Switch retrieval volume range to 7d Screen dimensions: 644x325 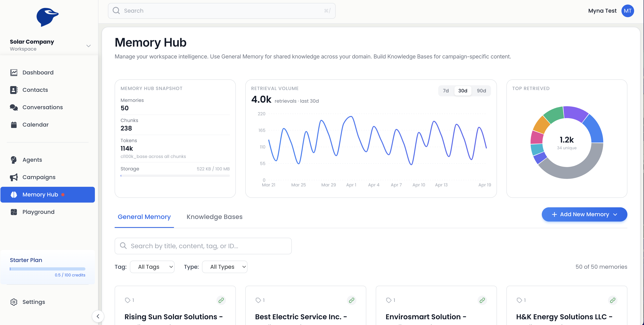[446, 91]
